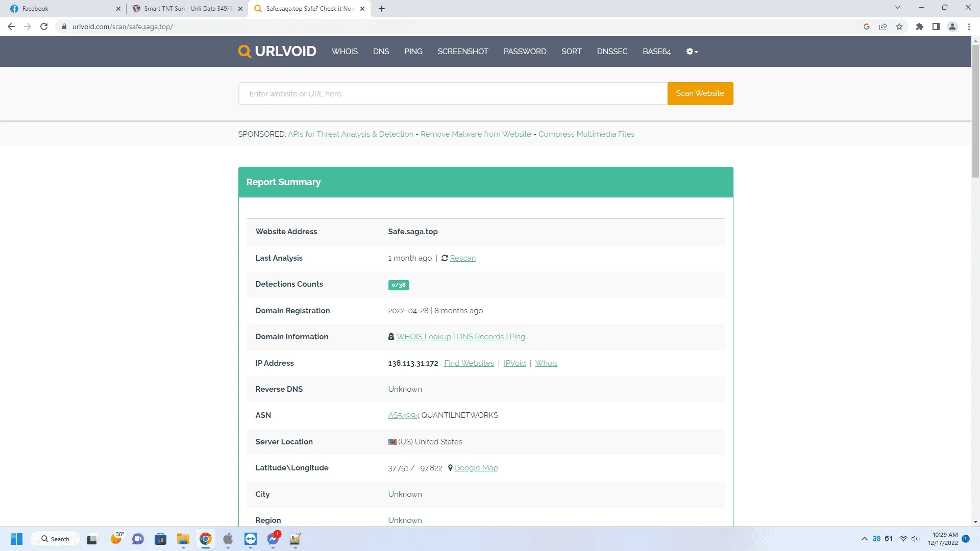Click the WHOIS Lookup lock icon
The height and width of the screenshot is (551, 980).
(391, 337)
